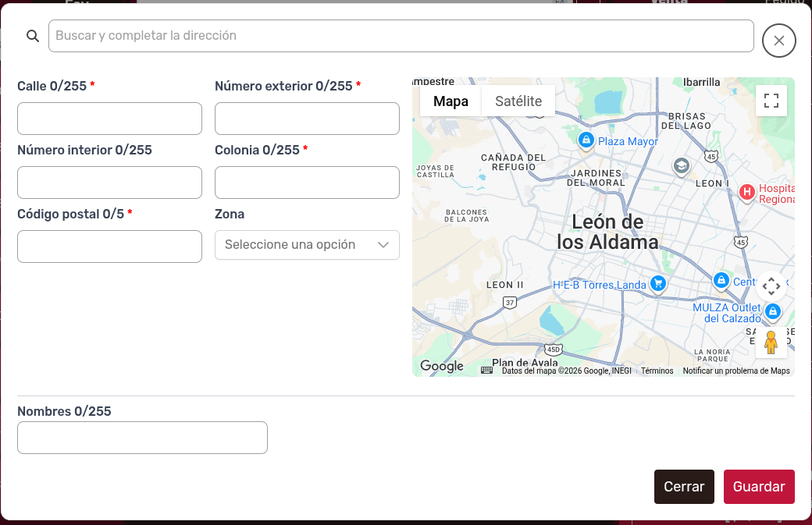Click the LA NORIA PARQUE map label
Screen dimensions: 812x525
click(x=712, y=356)
